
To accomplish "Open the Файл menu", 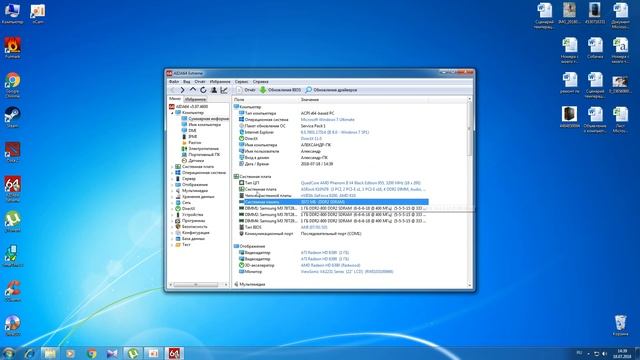I will [x=174, y=82].
